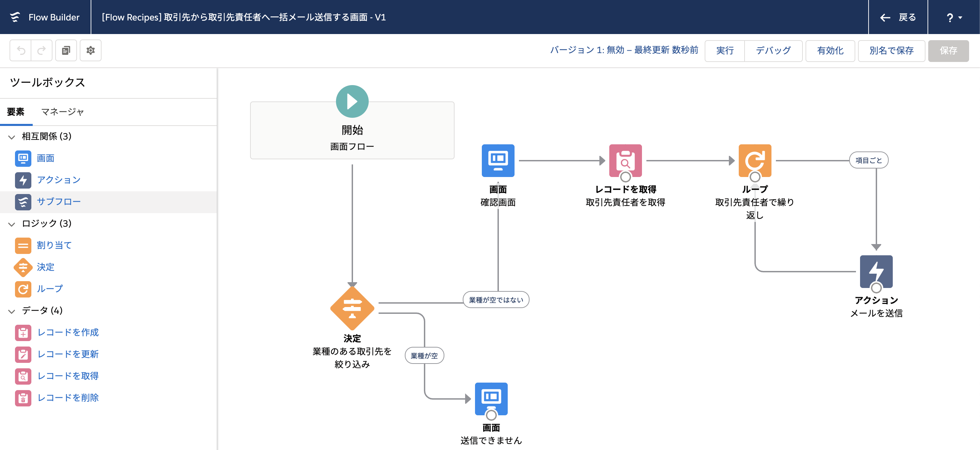Click the connector circle under 送信できません screen node
Screen dimensions: 980x450
click(491, 415)
